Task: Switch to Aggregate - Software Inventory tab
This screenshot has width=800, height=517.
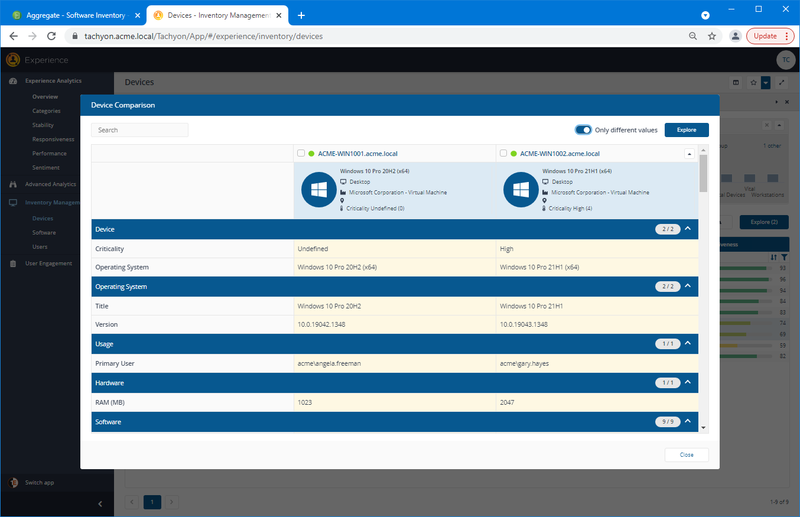Action: [x=76, y=15]
